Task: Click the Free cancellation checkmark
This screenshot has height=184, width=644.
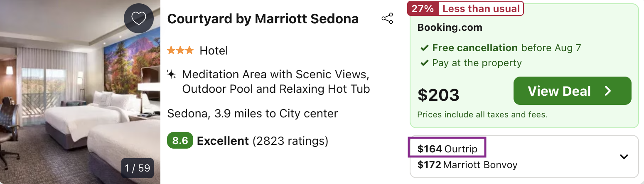Action: pos(424,48)
